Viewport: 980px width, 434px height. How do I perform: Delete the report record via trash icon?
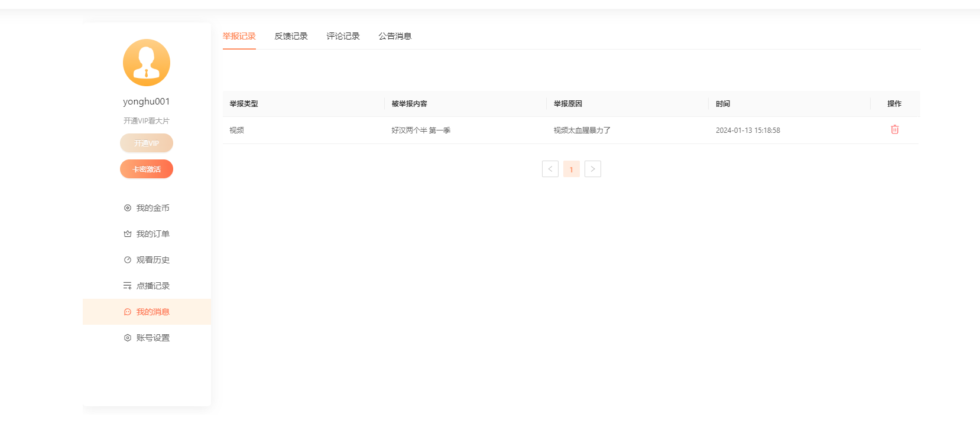point(894,129)
